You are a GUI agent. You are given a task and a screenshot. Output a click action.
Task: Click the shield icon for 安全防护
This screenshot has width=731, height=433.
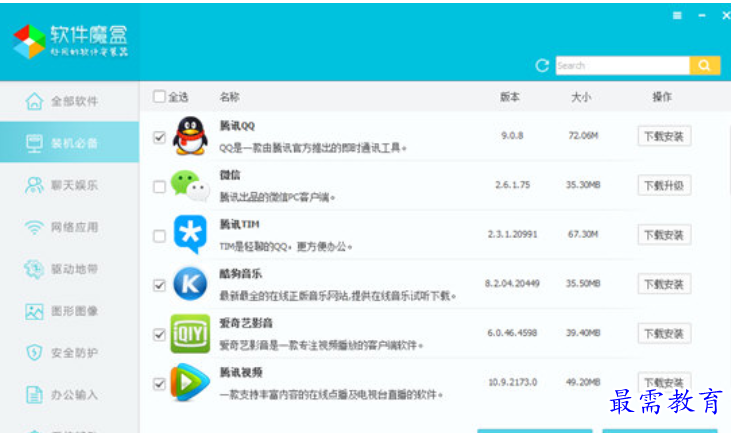point(34,353)
